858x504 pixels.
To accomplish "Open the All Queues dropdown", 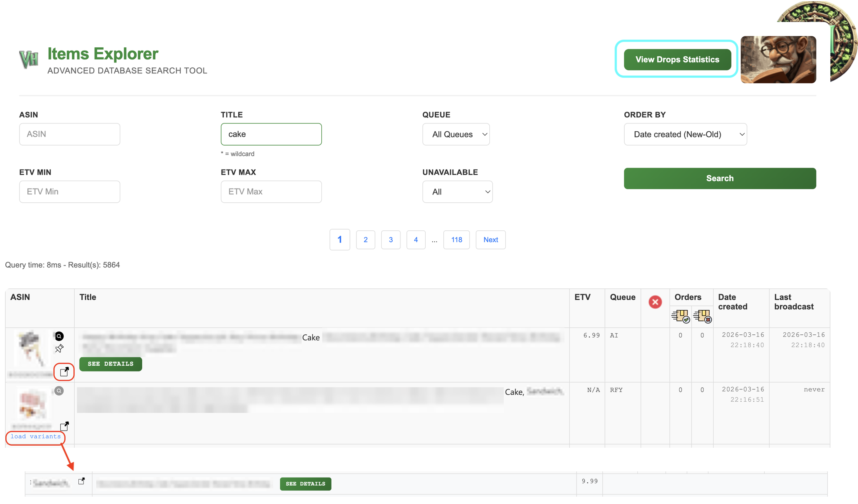I will tap(456, 134).
